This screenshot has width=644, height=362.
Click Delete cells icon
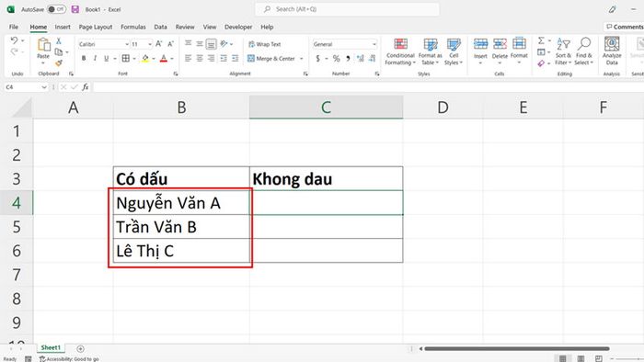pos(500,44)
